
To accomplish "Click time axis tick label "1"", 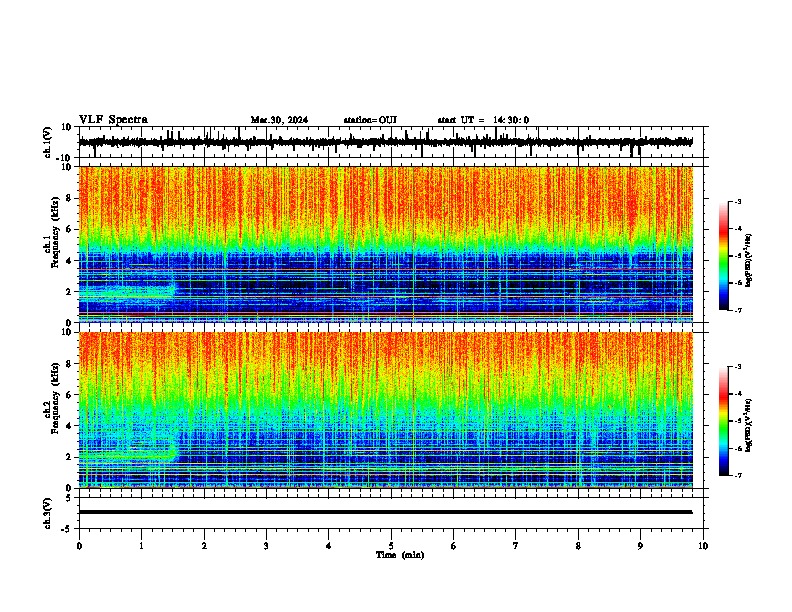I will pyautogui.click(x=141, y=546).
